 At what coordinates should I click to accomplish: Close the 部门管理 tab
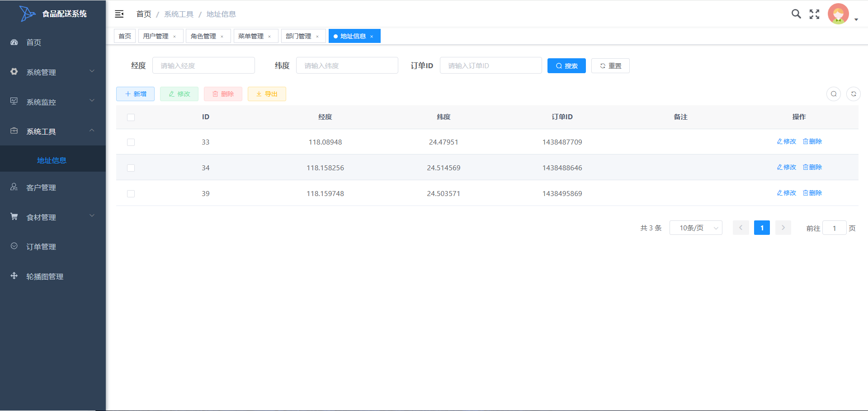[317, 37]
